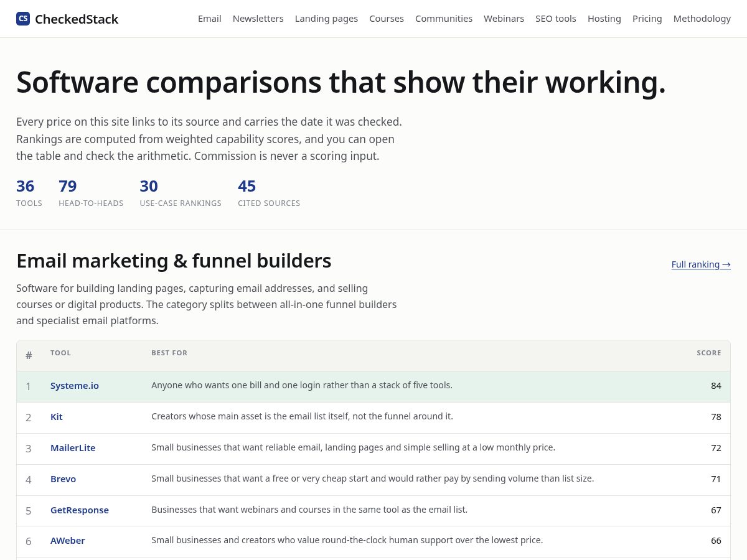Click the # column header
Viewport: 747px width, 560px height.
tap(29, 355)
